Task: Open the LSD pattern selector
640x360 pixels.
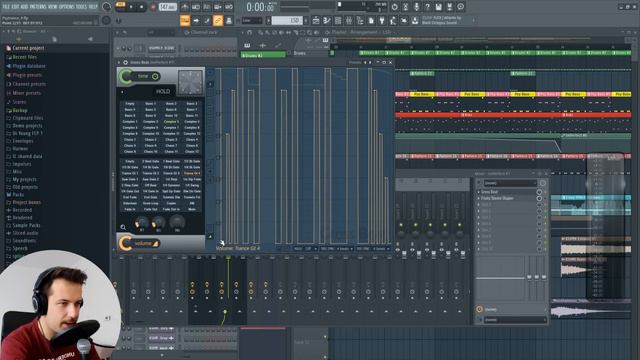Action: 287,20
